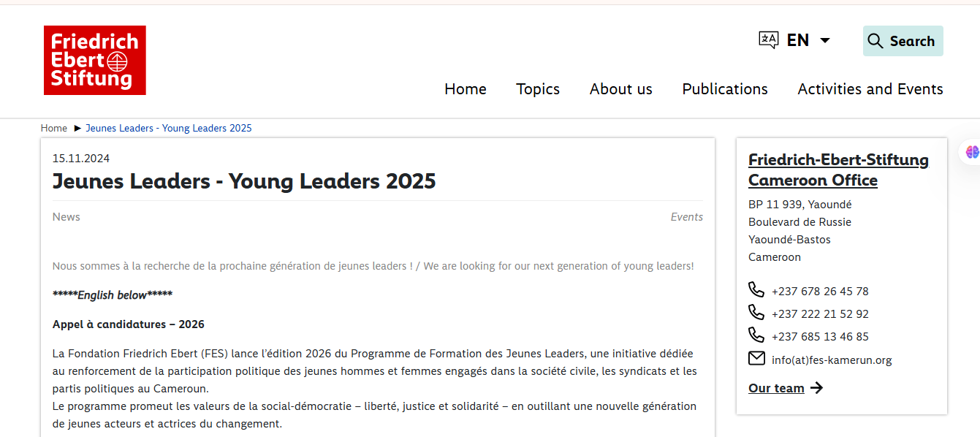Click the Friedrich-Ebert-Stiftung Cameroon Office heading link
The width and height of the screenshot is (980, 437).
838,170
